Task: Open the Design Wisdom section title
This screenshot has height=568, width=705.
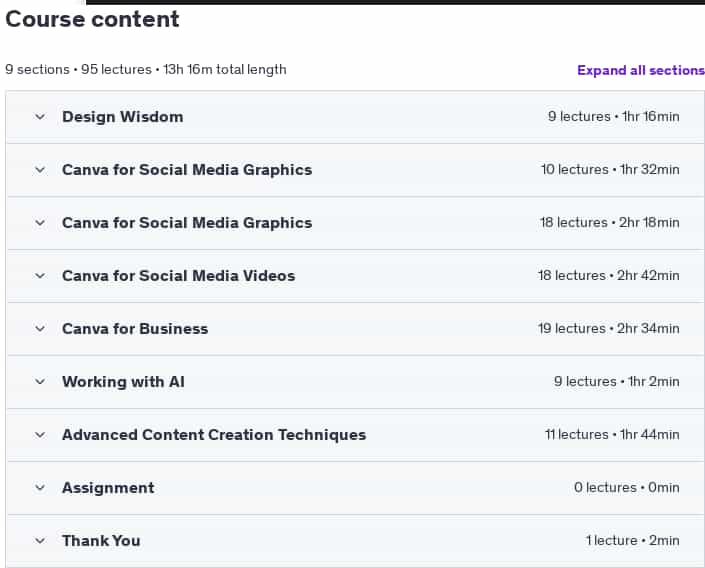Action: 123,117
